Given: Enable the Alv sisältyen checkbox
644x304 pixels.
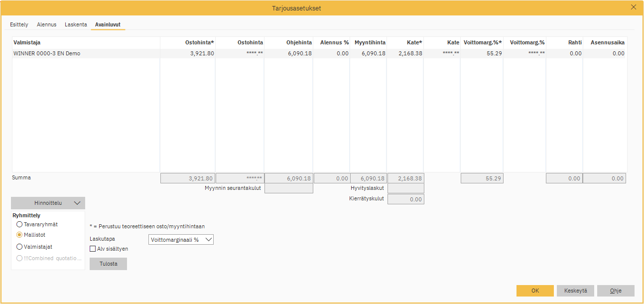Looking at the screenshot, I should [92, 248].
